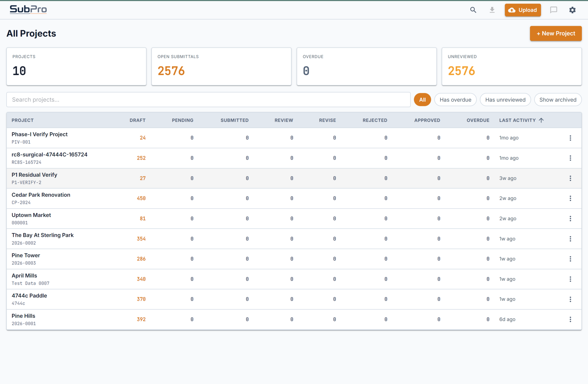Create a project with + New Project

click(x=556, y=33)
